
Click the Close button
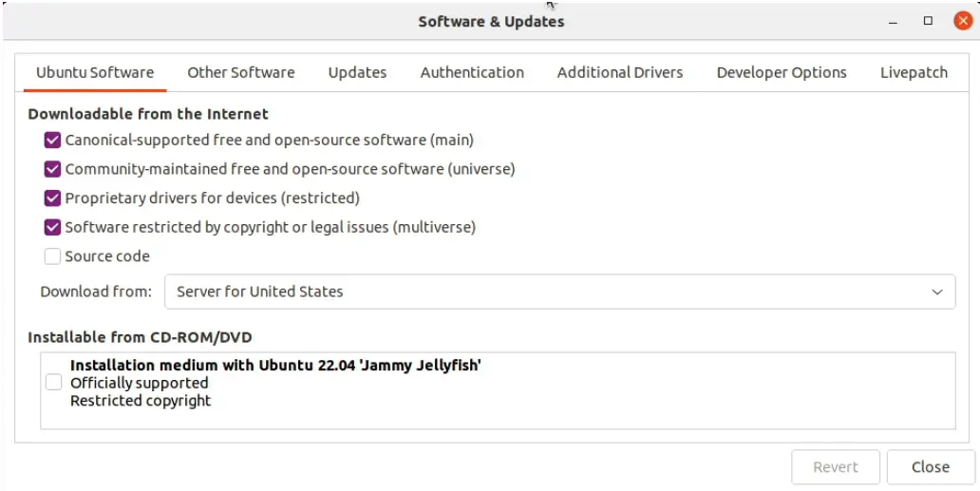[930, 467]
